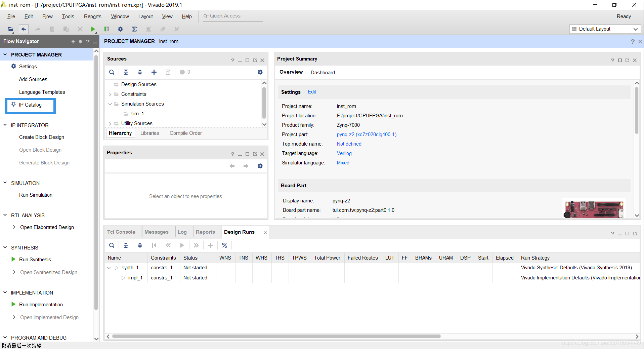Collapse the PROJECT MANAGER section
The width and height of the screenshot is (644, 349).
[x=5, y=54]
